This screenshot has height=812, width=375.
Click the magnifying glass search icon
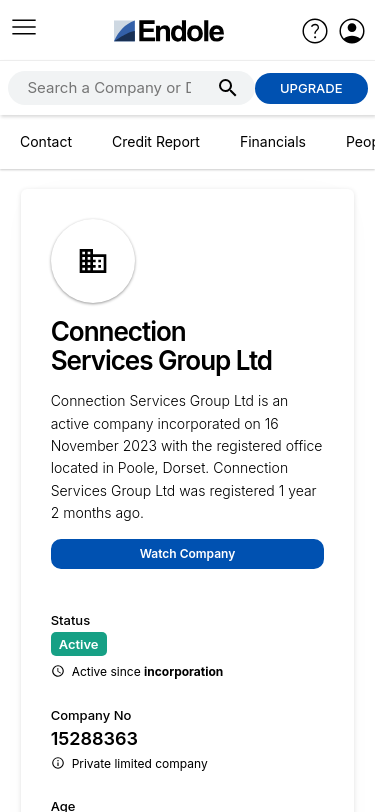pos(227,88)
